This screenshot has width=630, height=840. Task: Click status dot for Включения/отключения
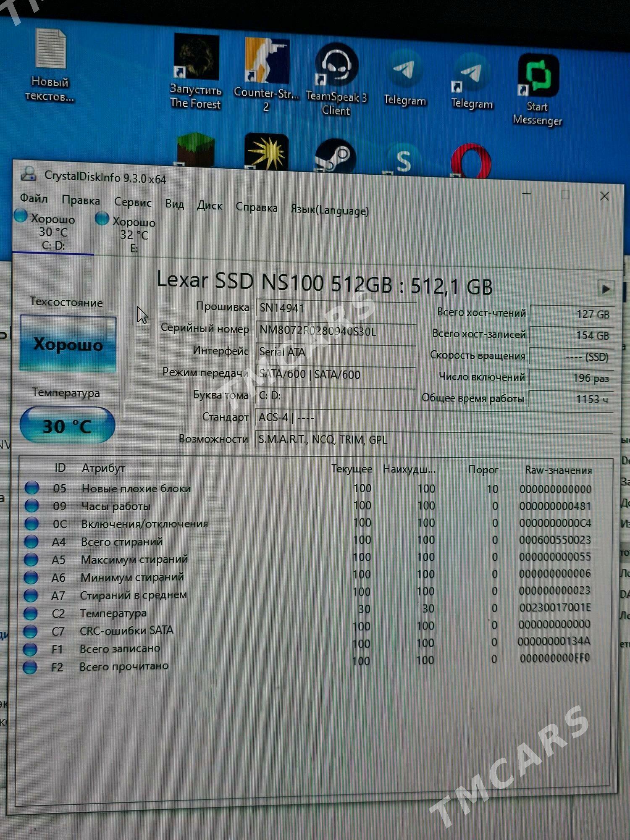31,523
